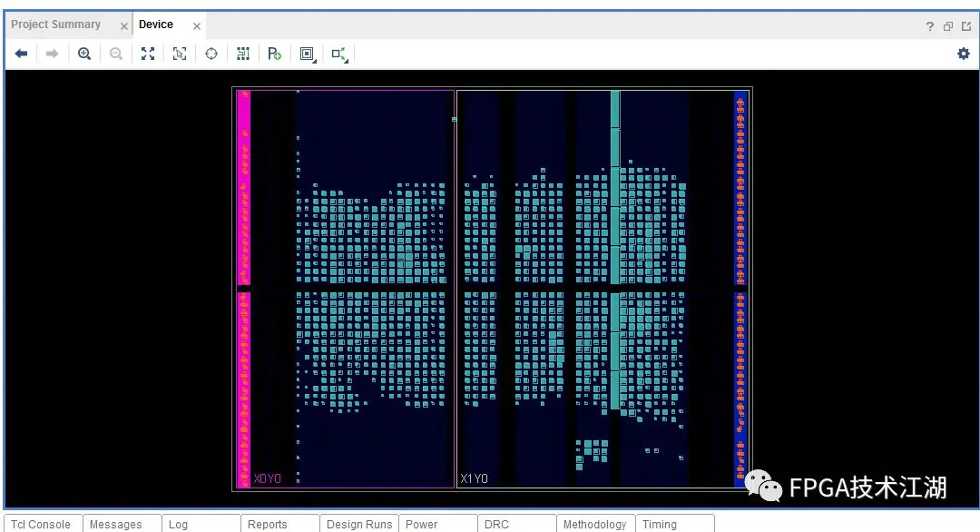Toggle the Routing Resources display icon
The height and width of the screenshot is (532, 980).
[243, 54]
